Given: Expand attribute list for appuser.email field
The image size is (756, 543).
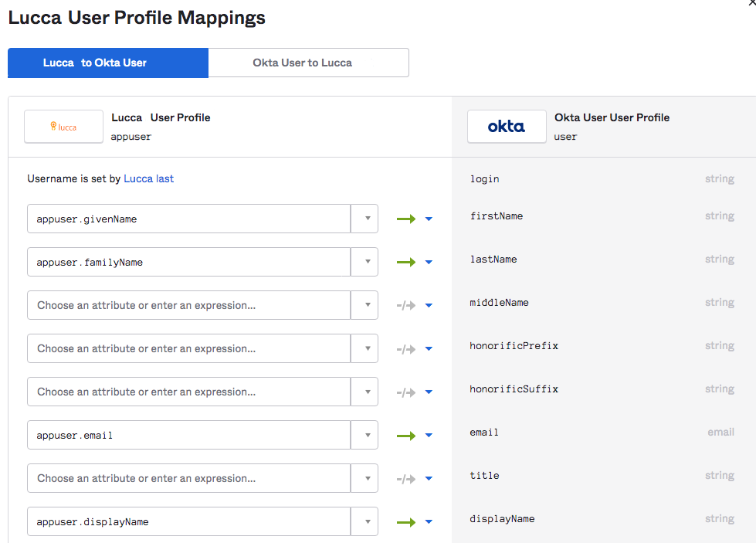Looking at the screenshot, I should pyautogui.click(x=364, y=435).
